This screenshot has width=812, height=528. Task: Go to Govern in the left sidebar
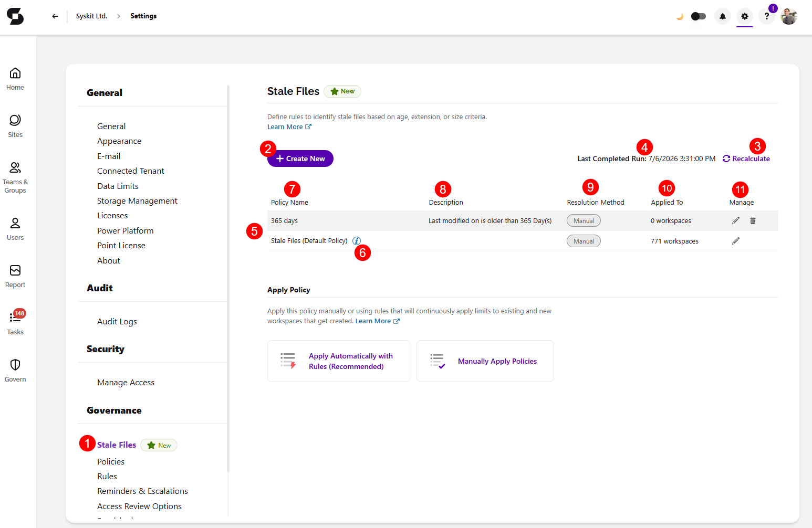coord(15,371)
